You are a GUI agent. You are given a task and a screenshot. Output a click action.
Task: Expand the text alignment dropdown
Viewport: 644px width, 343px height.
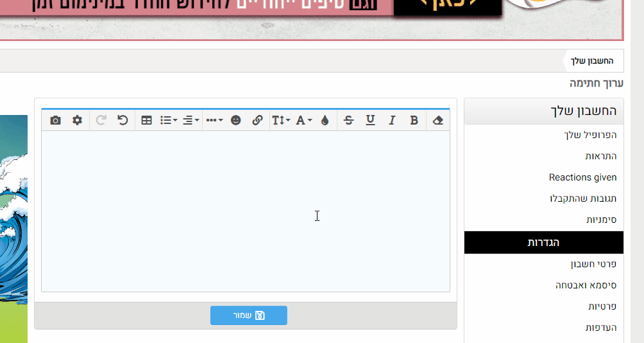click(x=191, y=120)
